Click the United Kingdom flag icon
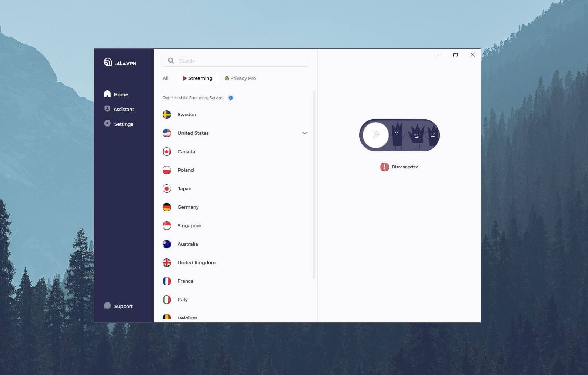Viewport: 588px width, 375px height. (x=167, y=262)
